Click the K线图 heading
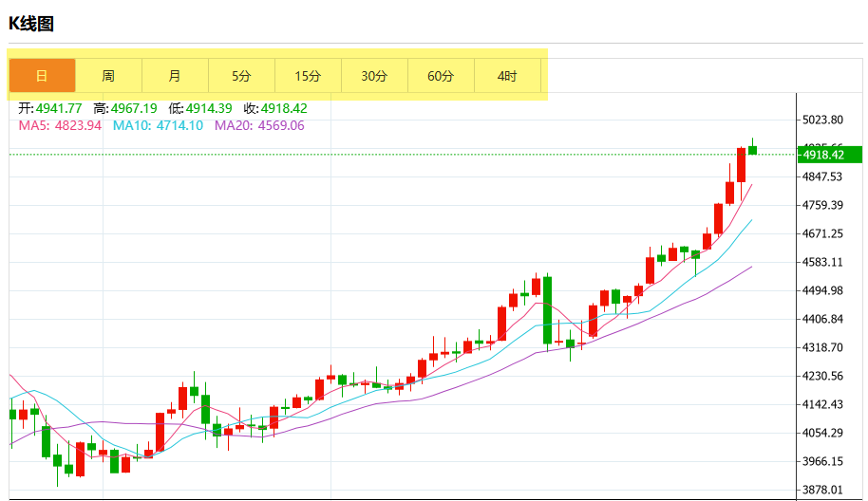The height and width of the screenshot is (501, 868). click(31, 24)
